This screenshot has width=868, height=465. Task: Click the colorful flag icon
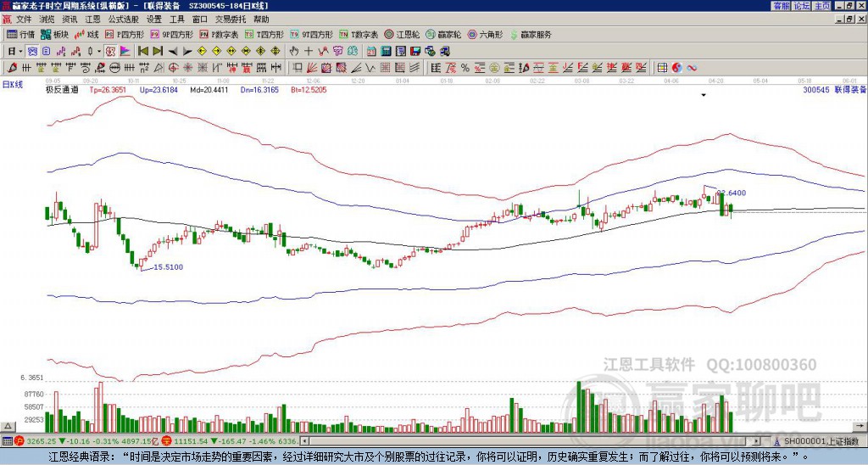pyautogui.click(x=125, y=51)
